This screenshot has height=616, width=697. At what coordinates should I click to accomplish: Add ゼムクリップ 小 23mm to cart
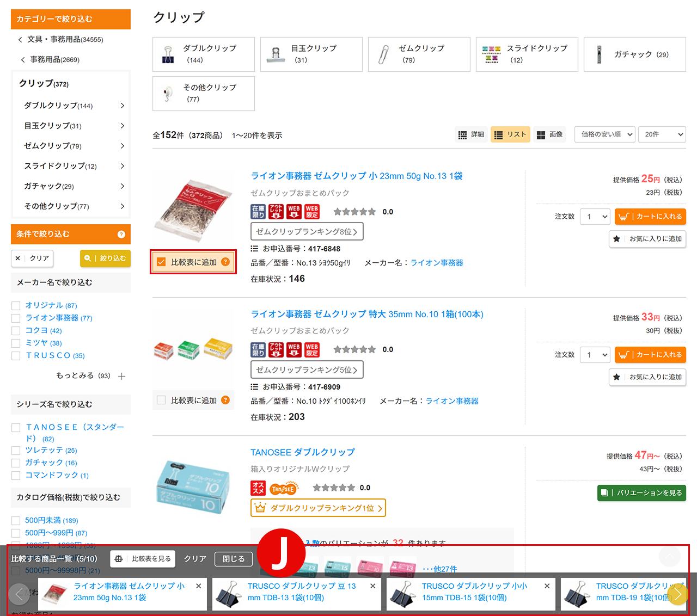coord(650,217)
